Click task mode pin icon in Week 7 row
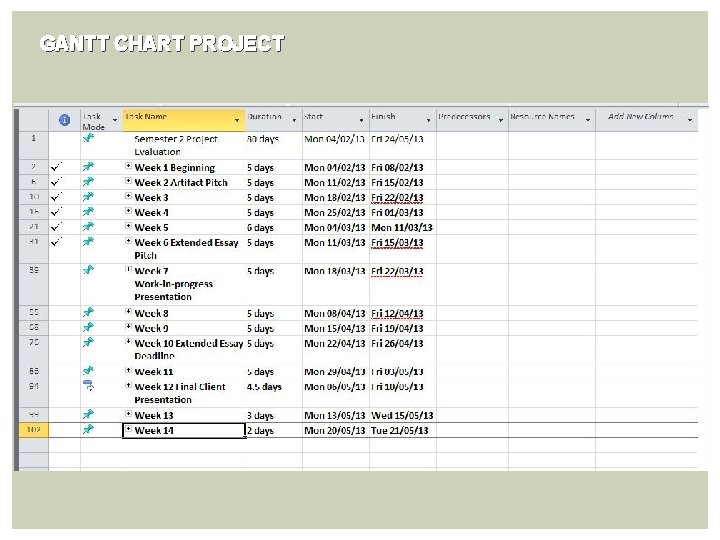Screen dimensions: 720x540 (88, 270)
